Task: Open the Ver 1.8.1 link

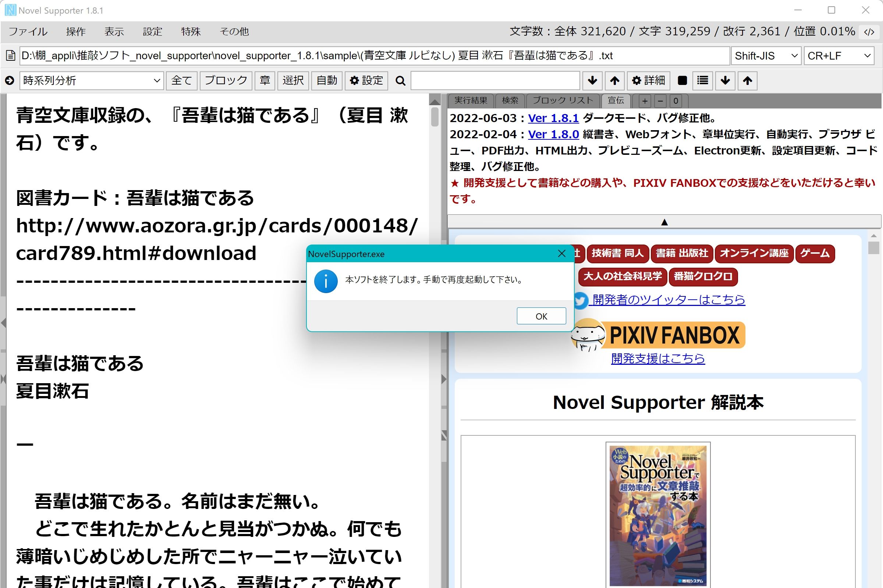Action: point(553,118)
